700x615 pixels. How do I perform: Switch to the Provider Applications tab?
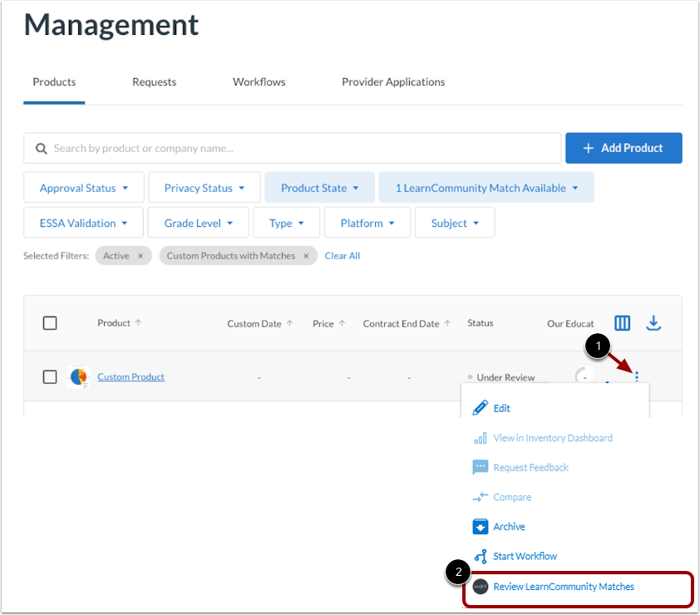pos(393,82)
